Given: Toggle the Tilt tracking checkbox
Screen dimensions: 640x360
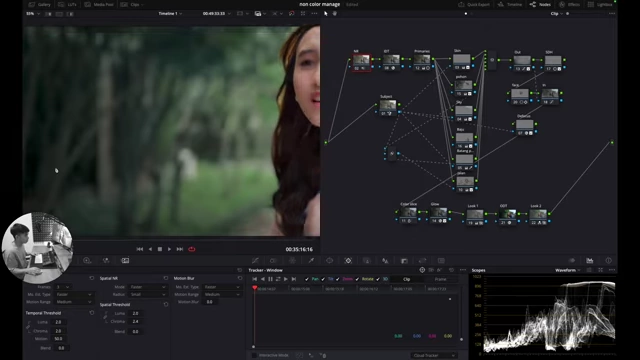Looking at the screenshot, I should coord(323,279).
